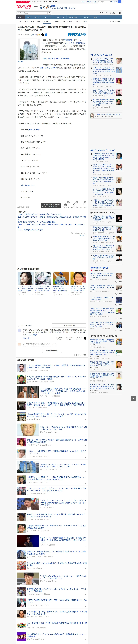Dismiss 大谷翔平 recommended card with x
The image size is (138, 644).
pos(68,295)
